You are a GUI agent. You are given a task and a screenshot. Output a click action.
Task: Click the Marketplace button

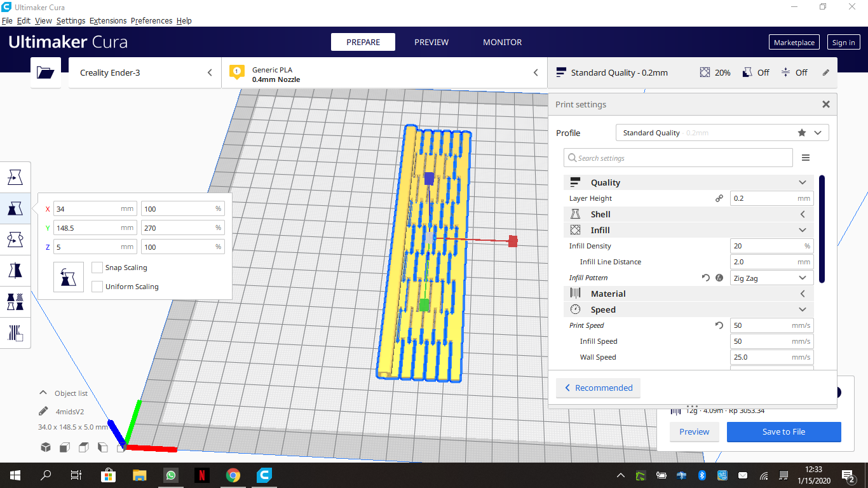[x=794, y=43]
